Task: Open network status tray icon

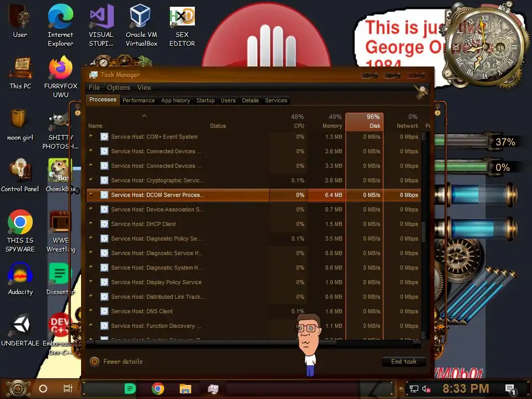Action: pos(414,389)
